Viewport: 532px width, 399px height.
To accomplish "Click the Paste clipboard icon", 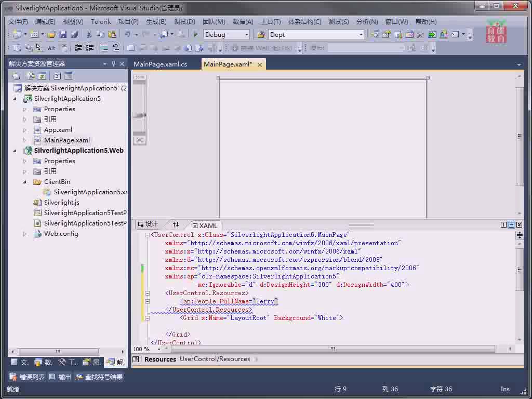I will pyautogui.click(x=112, y=34).
